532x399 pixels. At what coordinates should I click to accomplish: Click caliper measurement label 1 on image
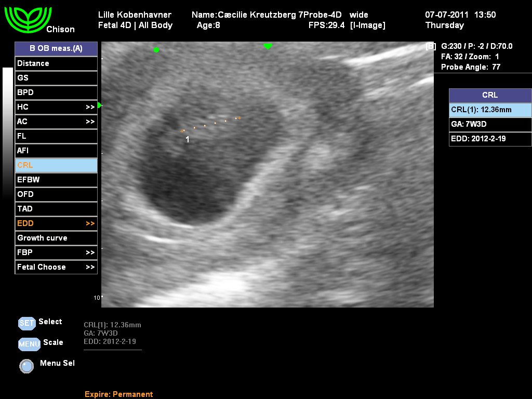pyautogui.click(x=188, y=139)
